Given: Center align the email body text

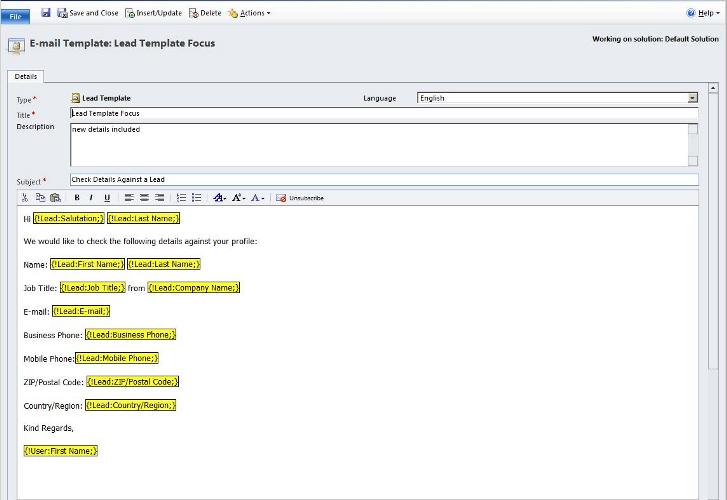Looking at the screenshot, I should click(x=144, y=198).
